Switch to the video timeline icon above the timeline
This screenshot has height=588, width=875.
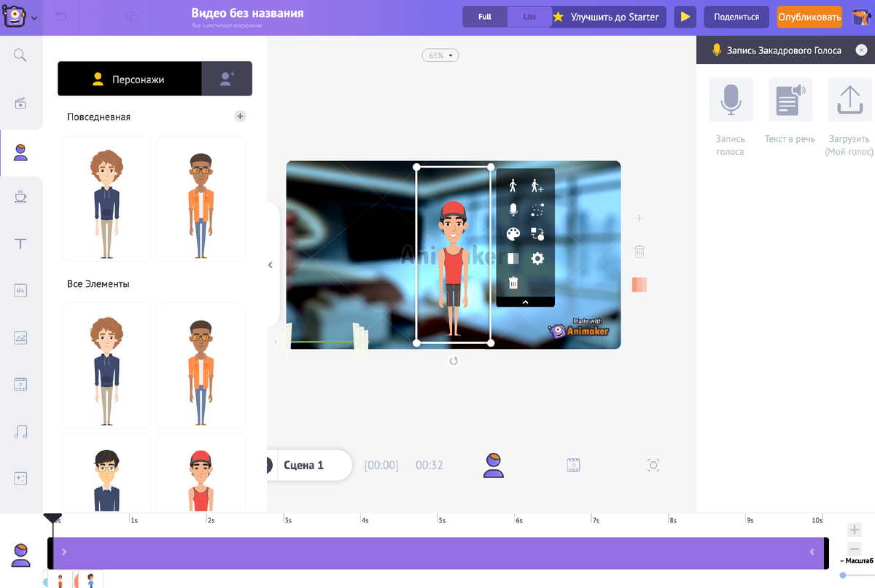[574, 465]
